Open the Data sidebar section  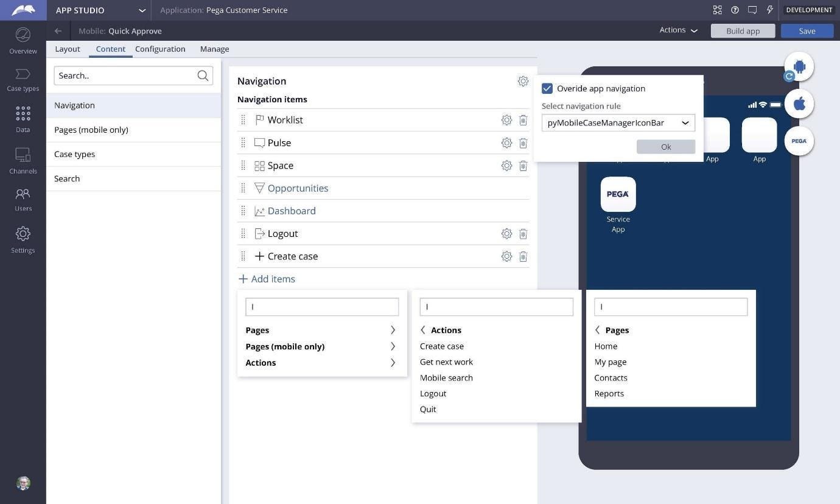pyautogui.click(x=23, y=119)
